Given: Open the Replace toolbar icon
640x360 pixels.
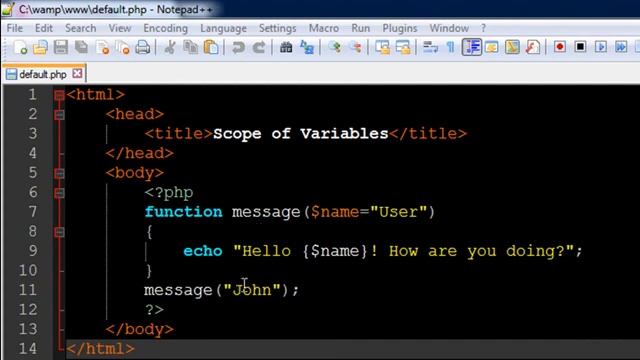Looking at the screenshot, I should (x=307, y=47).
